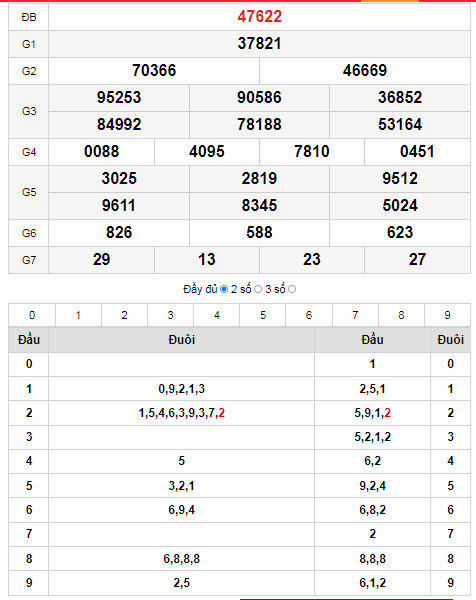This screenshot has width=476, height=600.
Task: Select the 'Đầy đủ' radio button
Action: 224,289
